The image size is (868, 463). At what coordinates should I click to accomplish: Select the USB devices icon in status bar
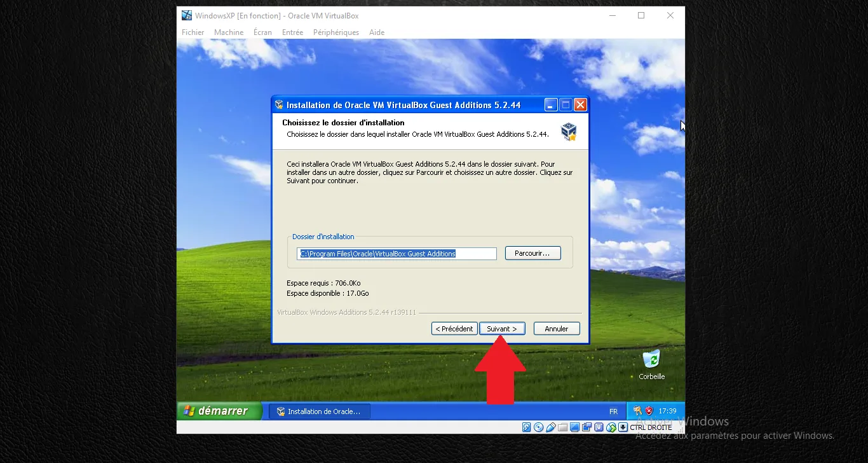tap(552, 427)
